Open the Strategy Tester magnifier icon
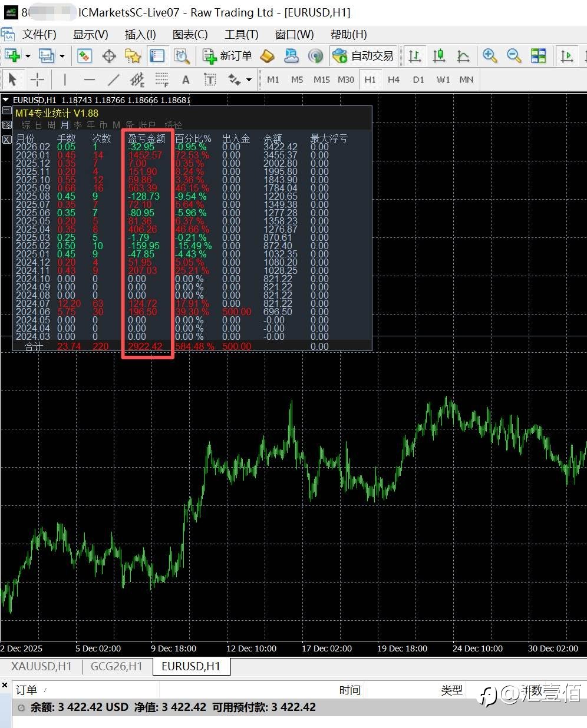The height and width of the screenshot is (728, 587). pyautogui.click(x=182, y=56)
